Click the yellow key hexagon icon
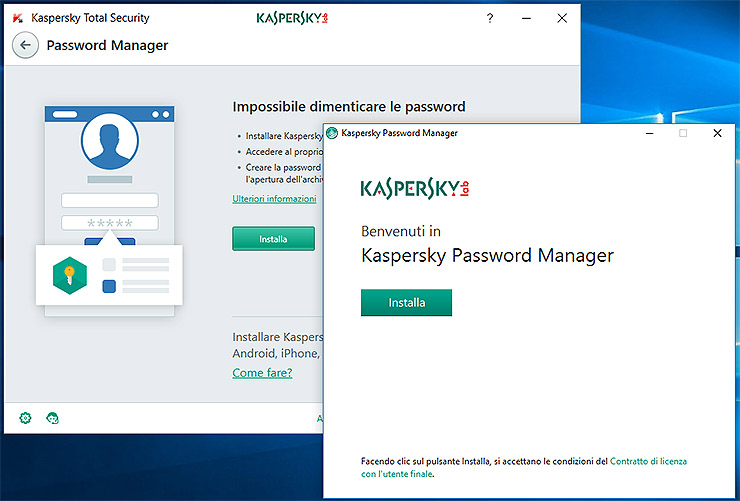The height and width of the screenshot is (501, 740). [70, 274]
